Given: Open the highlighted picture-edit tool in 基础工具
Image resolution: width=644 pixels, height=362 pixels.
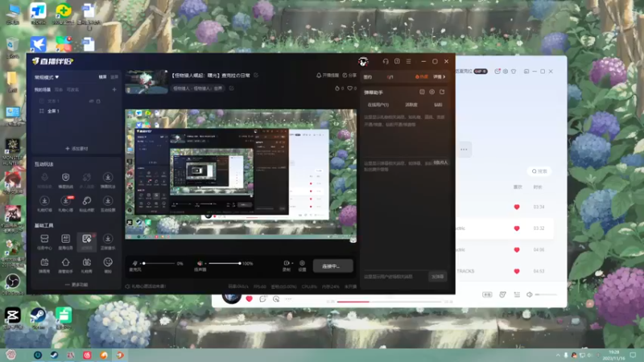Looking at the screenshot, I should [x=87, y=241].
